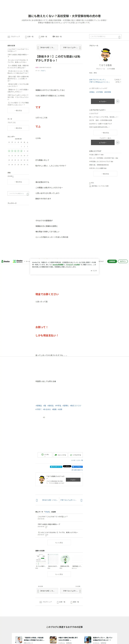Open 全体ブログランキング link
Viewport: 129px width, 644px height.
97,80
